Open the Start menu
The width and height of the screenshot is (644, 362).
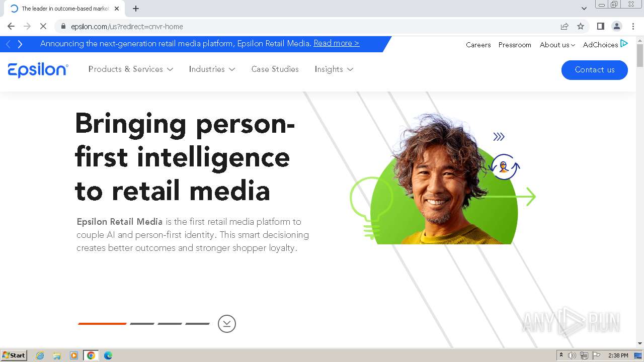pos(14,355)
